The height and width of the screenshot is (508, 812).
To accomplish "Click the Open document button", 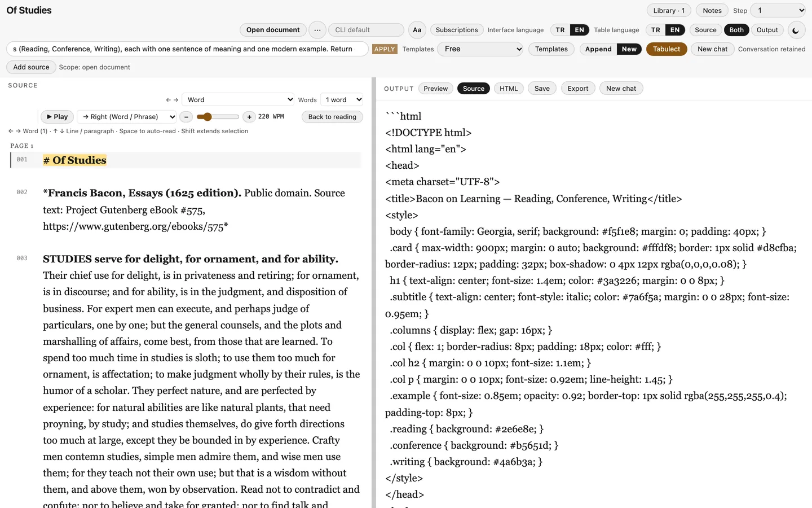I will point(273,30).
